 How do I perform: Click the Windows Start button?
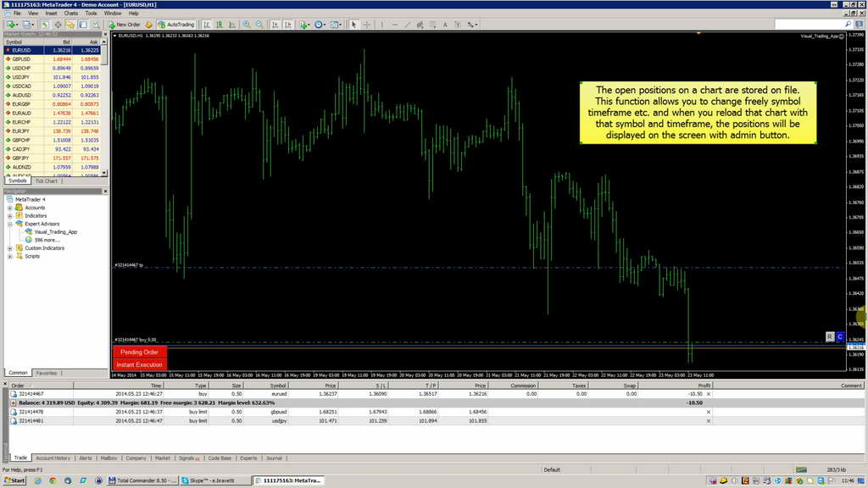click(x=14, y=480)
